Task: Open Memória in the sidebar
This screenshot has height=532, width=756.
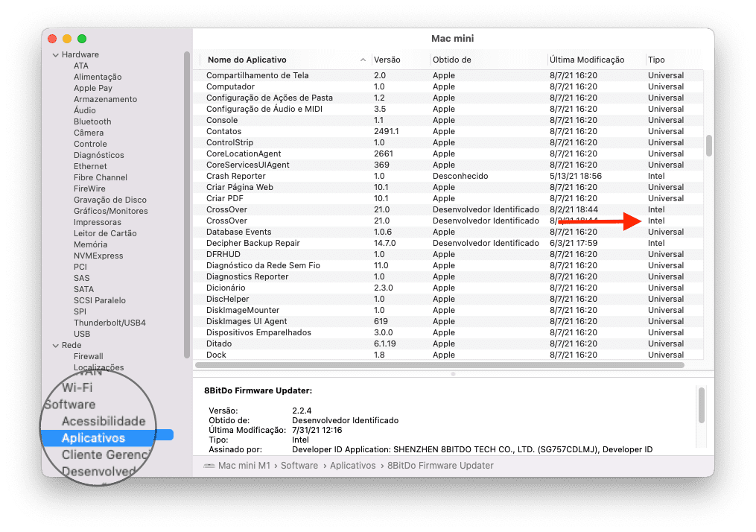Action: pyautogui.click(x=90, y=244)
